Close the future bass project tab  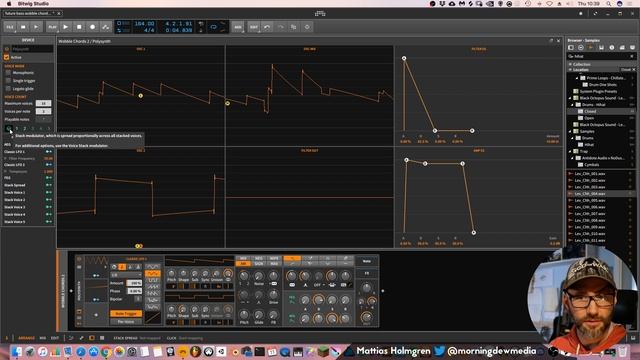pyautogui.click(x=59, y=13)
